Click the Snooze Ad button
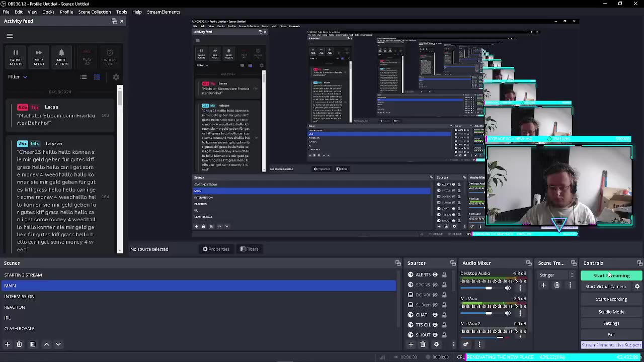The height and width of the screenshot is (362, 644). (110, 57)
